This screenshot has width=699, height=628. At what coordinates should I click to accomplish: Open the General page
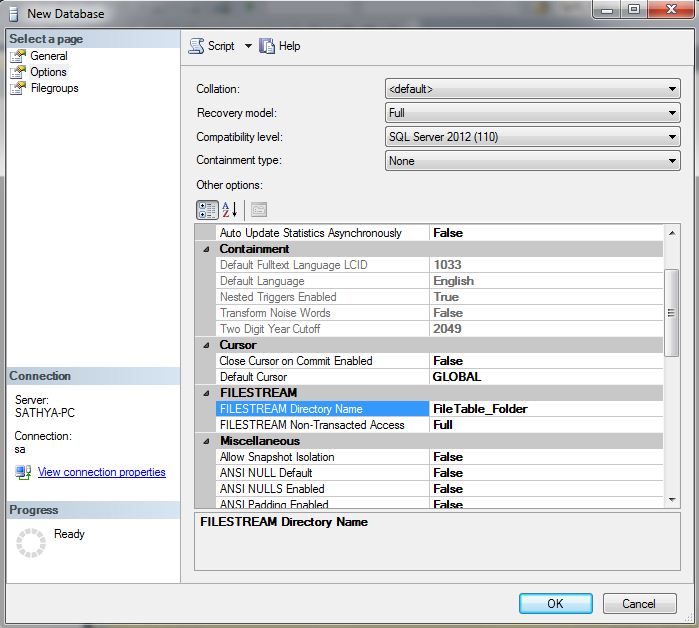coord(49,56)
